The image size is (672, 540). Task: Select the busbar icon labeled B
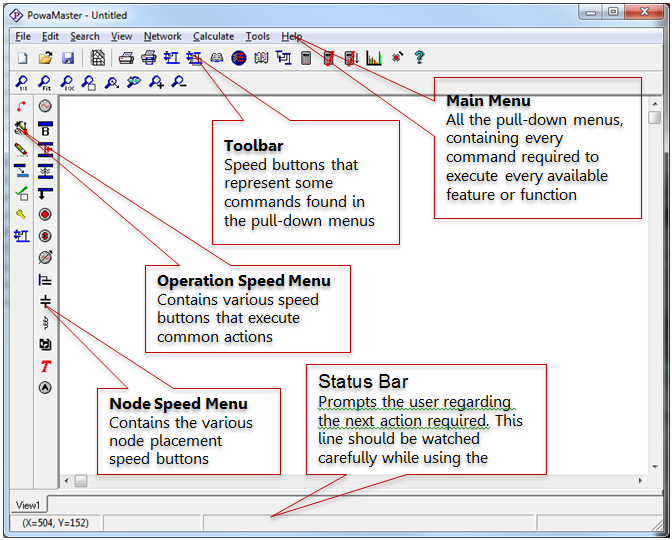click(45, 128)
